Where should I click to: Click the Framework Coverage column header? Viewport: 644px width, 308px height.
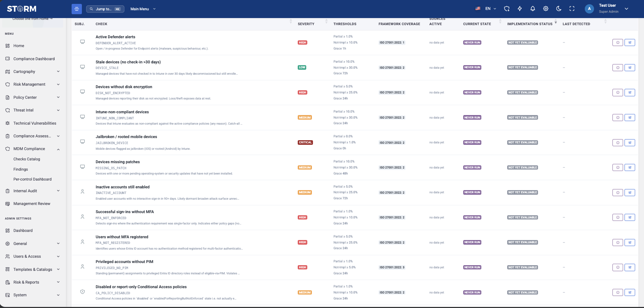[x=399, y=24]
